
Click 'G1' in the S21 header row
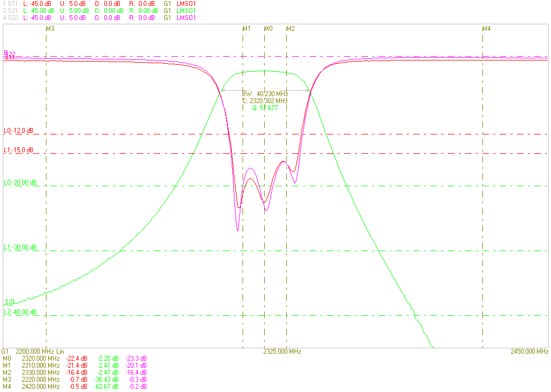coord(167,11)
